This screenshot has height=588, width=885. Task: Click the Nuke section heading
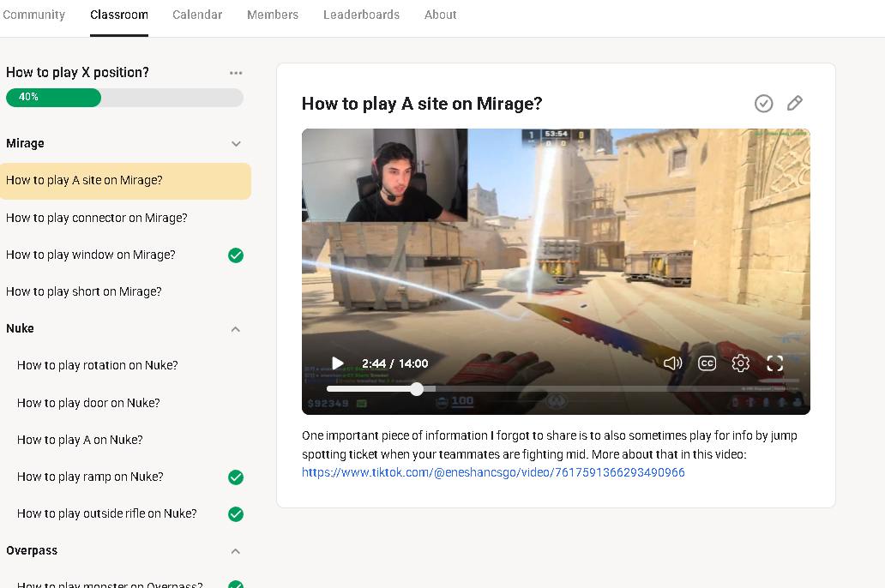20,328
